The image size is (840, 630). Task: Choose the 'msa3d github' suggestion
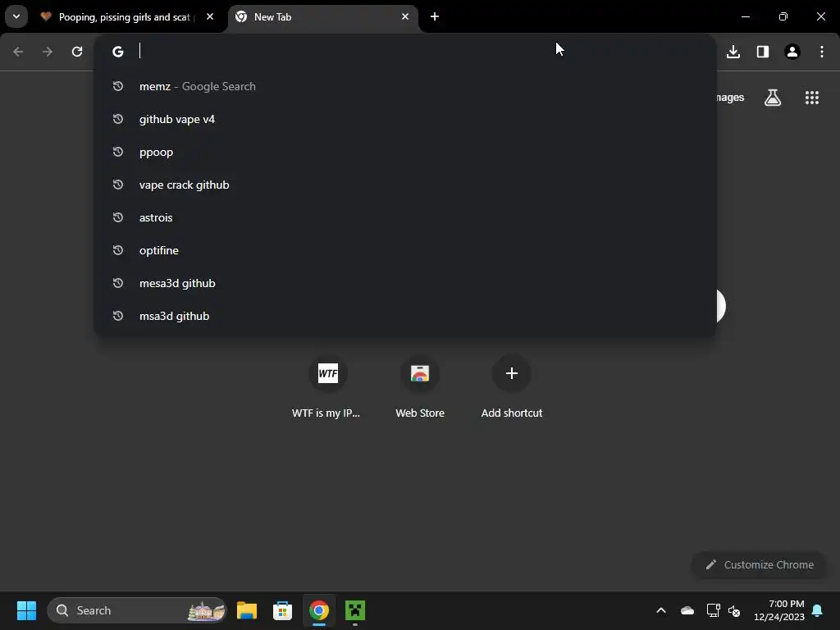coord(405,316)
